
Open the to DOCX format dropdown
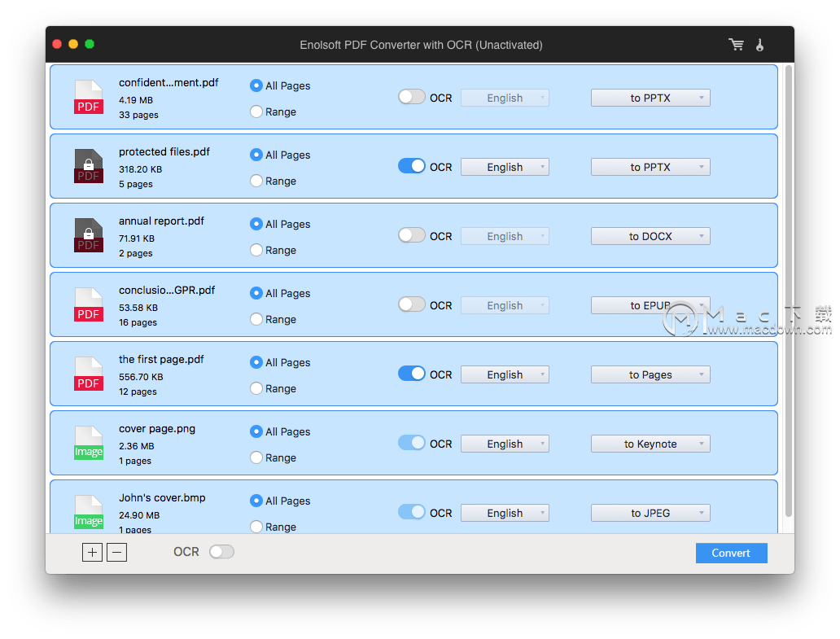[650, 236]
